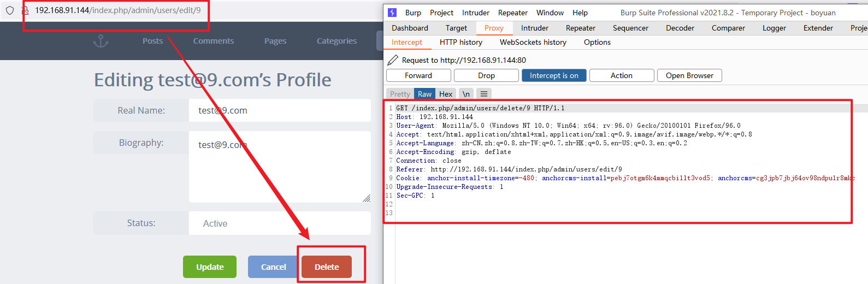Click the pencil edit icon next to Request

click(x=393, y=60)
